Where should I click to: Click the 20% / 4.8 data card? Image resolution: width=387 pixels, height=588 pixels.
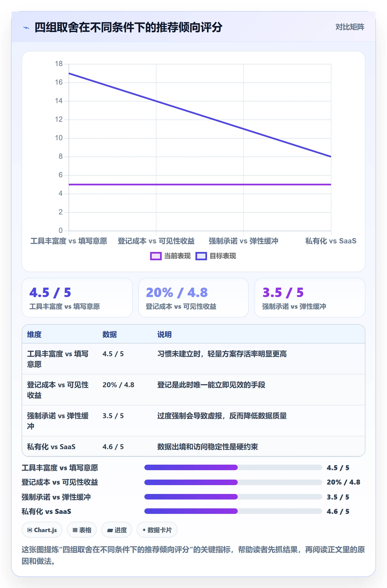(x=193, y=298)
